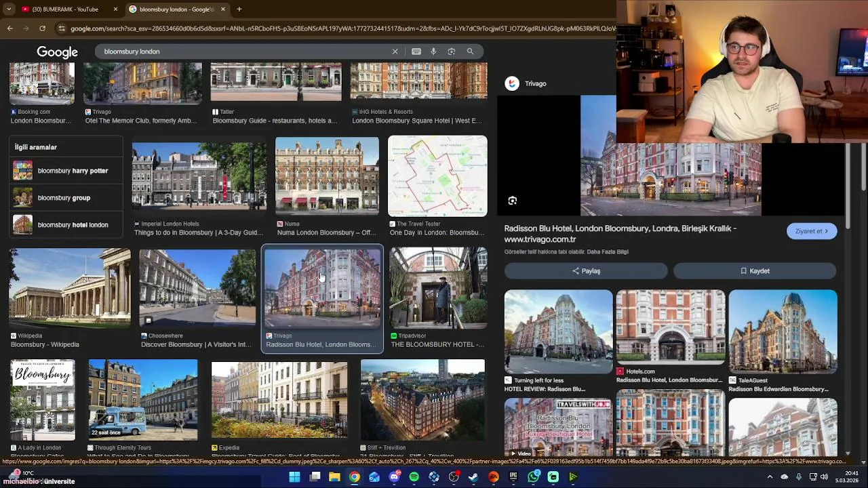Click the Ziyaret et button

click(812, 231)
